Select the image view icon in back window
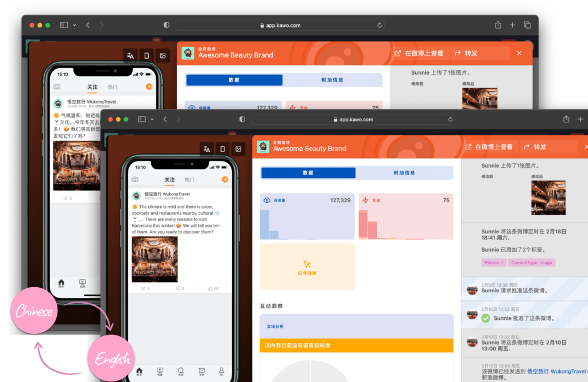The width and height of the screenshot is (588, 382). tap(163, 56)
